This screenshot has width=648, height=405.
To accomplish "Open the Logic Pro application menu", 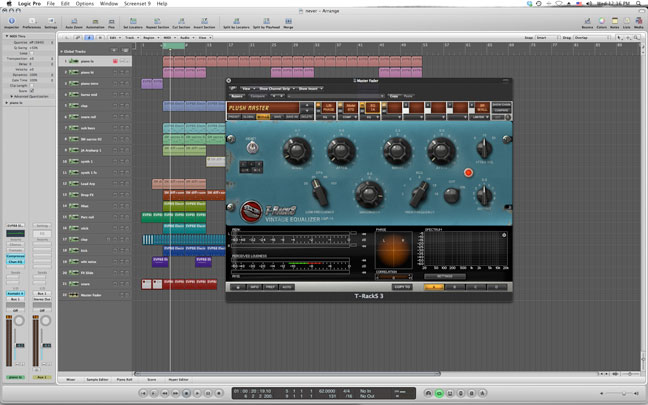I will 30,3.
